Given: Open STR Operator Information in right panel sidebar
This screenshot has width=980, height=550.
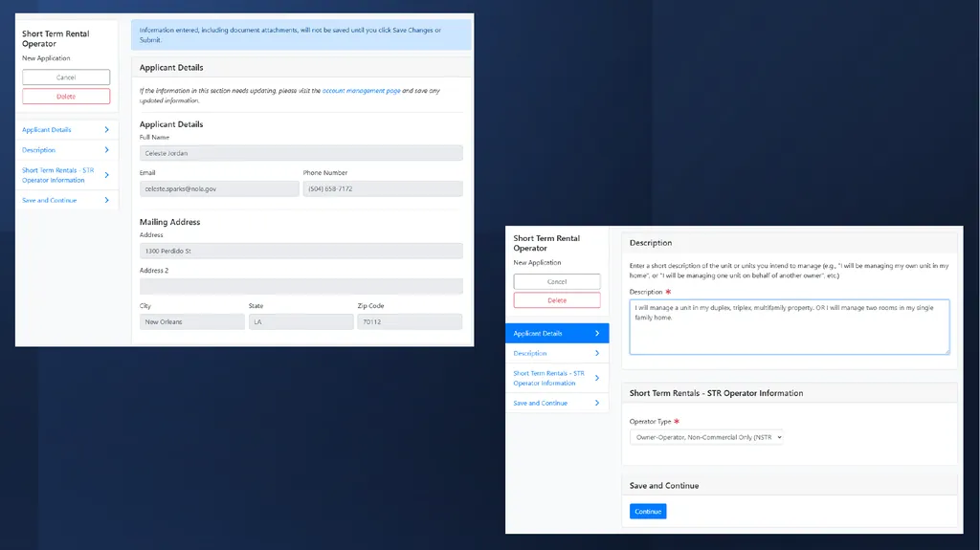Looking at the screenshot, I should coord(557,378).
